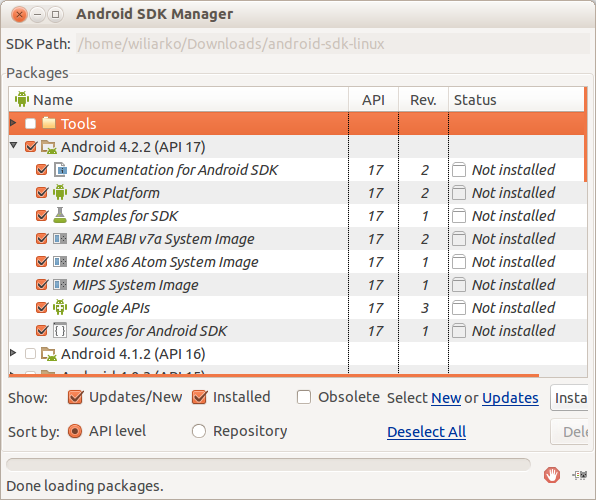Click the red stop hand icon

click(x=552, y=475)
